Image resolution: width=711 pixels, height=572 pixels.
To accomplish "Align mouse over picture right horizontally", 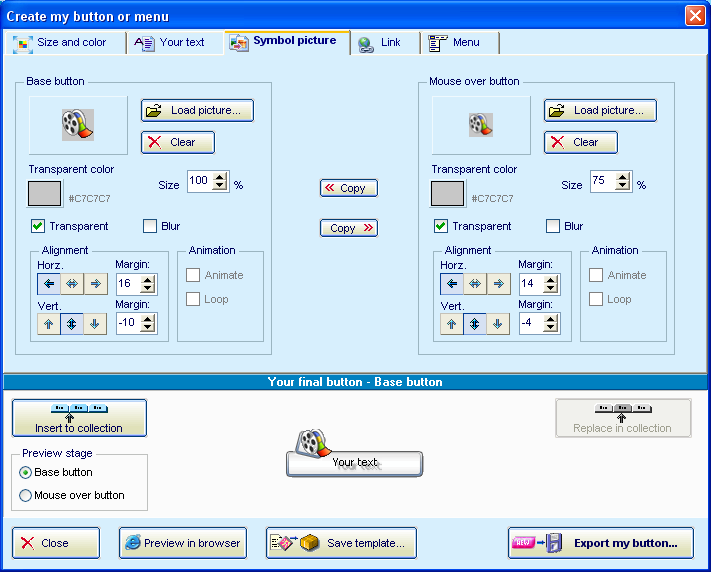I will point(498,284).
